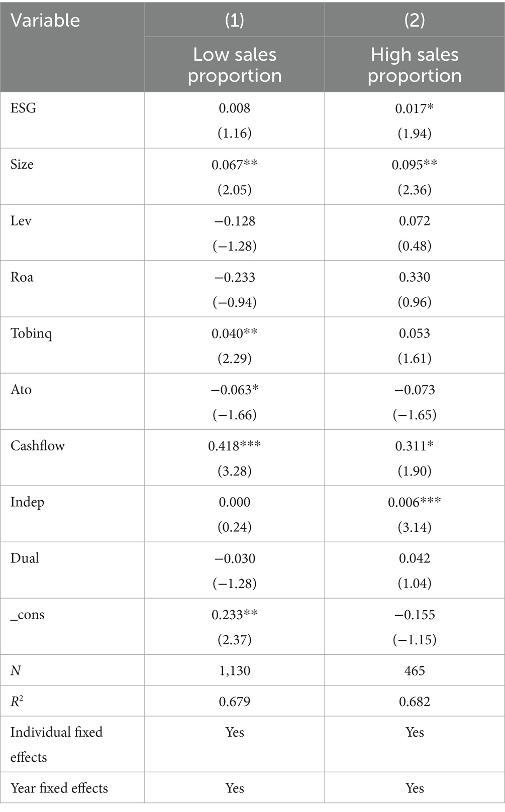This screenshot has width=505, height=812.
Task: Select the Size row label
Action: pyautogui.click(x=22, y=164)
